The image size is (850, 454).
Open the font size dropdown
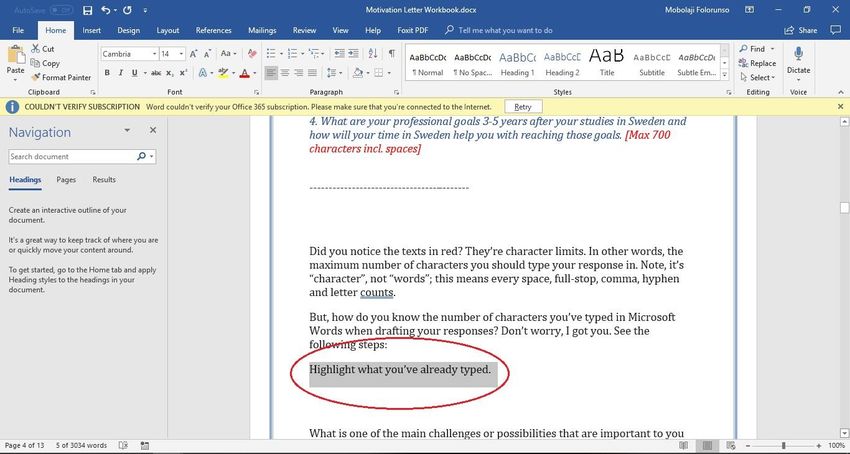(180, 54)
